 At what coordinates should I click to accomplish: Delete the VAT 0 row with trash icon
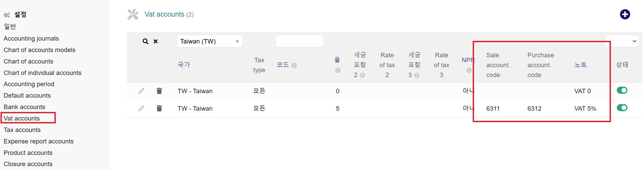click(x=159, y=91)
